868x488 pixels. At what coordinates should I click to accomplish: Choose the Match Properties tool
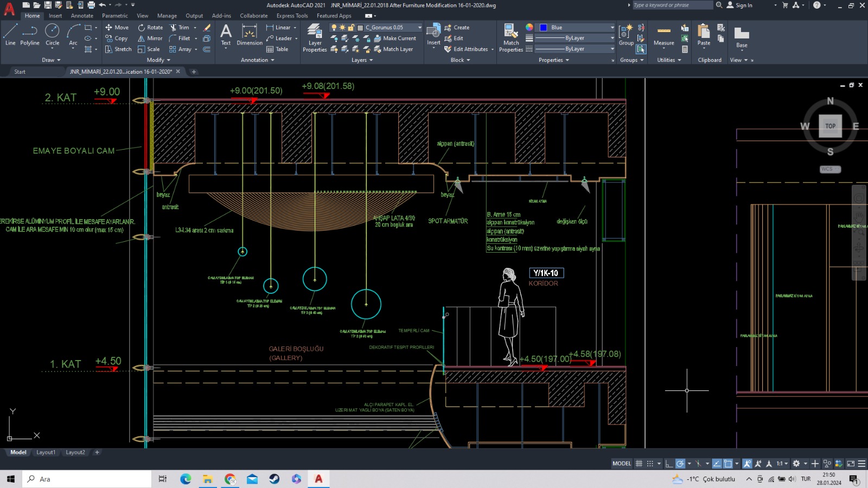(x=511, y=37)
